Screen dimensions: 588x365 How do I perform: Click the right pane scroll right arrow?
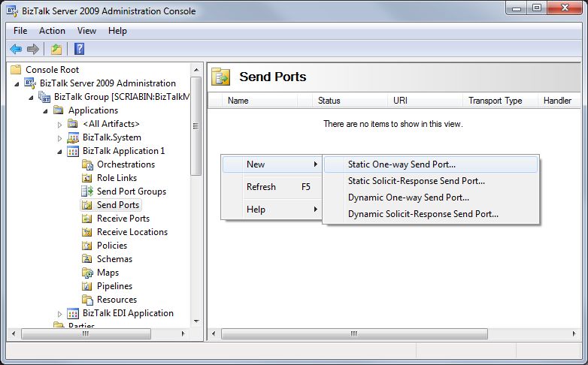(574, 333)
